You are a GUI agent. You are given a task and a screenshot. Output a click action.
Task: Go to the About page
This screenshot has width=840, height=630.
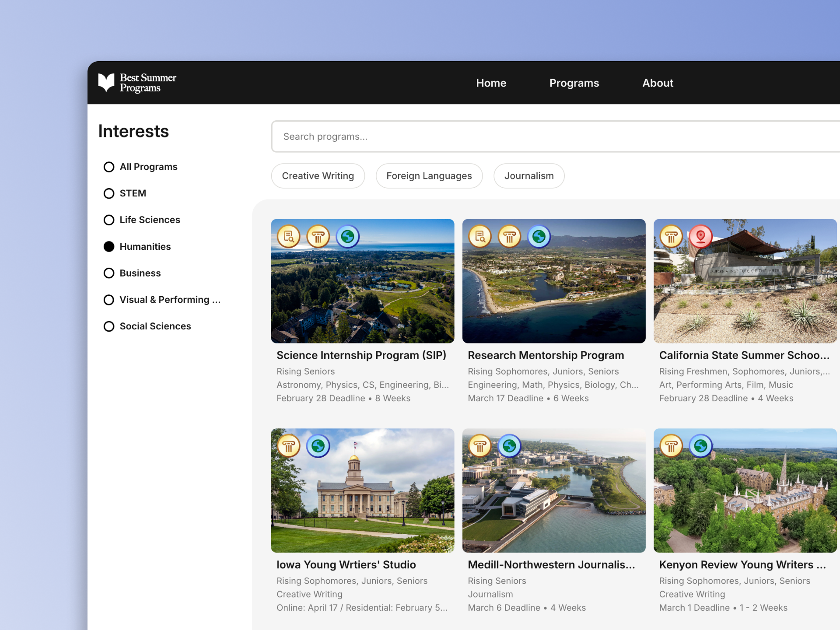coord(658,83)
